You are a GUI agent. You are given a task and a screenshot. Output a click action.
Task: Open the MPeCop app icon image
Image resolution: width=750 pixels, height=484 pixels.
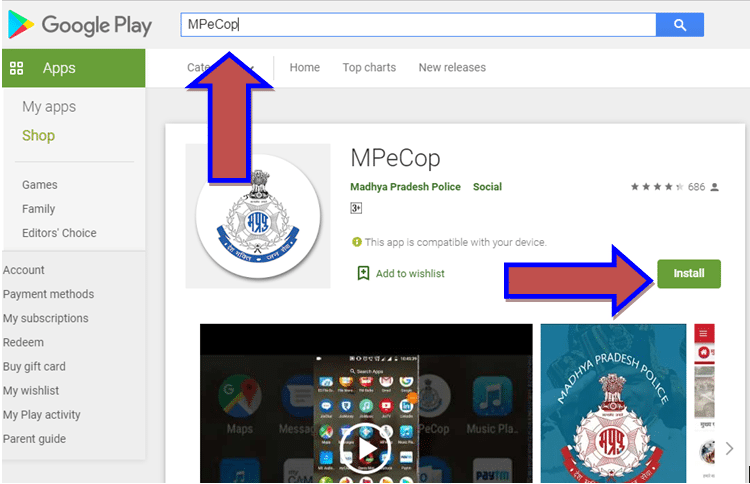coord(258,216)
